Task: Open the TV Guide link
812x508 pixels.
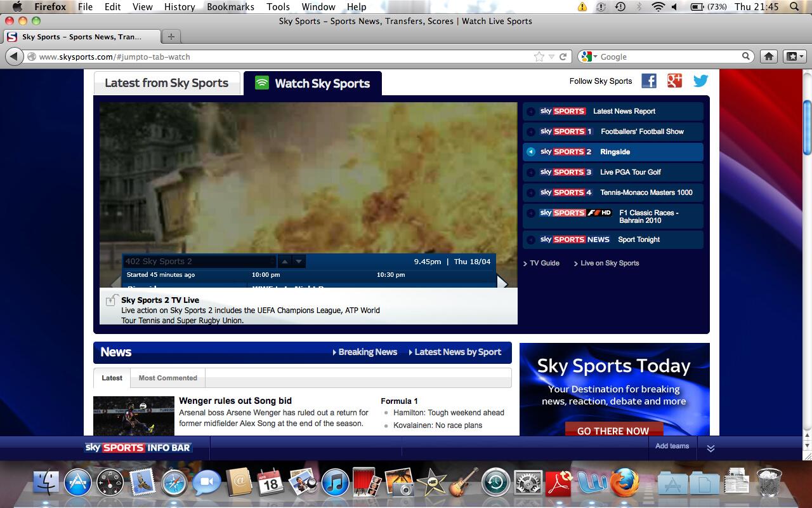Action: (544, 263)
